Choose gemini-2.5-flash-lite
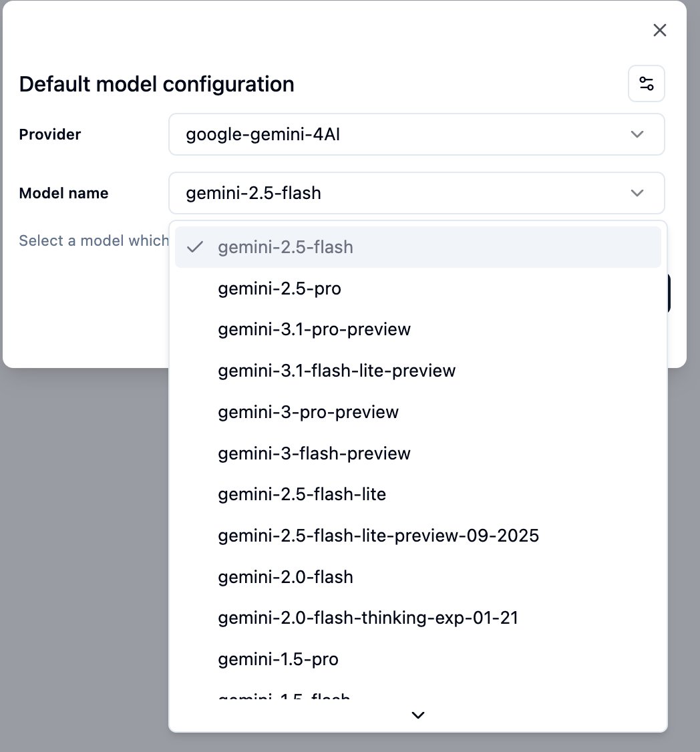The image size is (700, 752). (x=302, y=494)
